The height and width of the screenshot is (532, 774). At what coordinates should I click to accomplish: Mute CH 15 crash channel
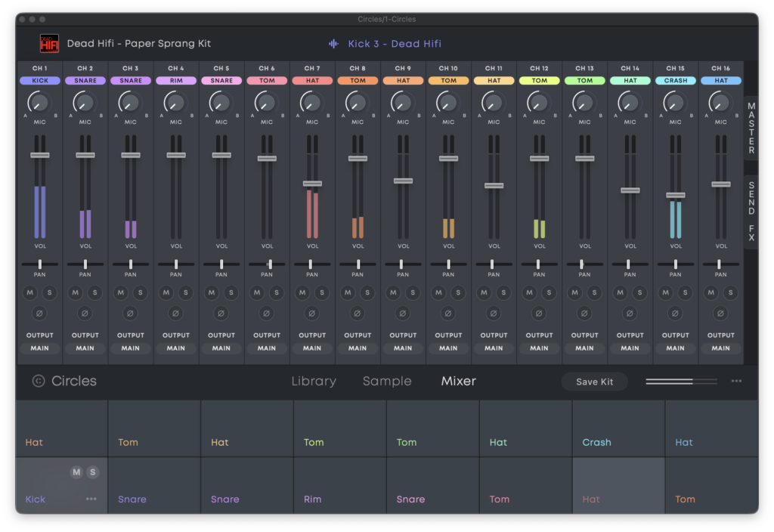click(x=666, y=292)
